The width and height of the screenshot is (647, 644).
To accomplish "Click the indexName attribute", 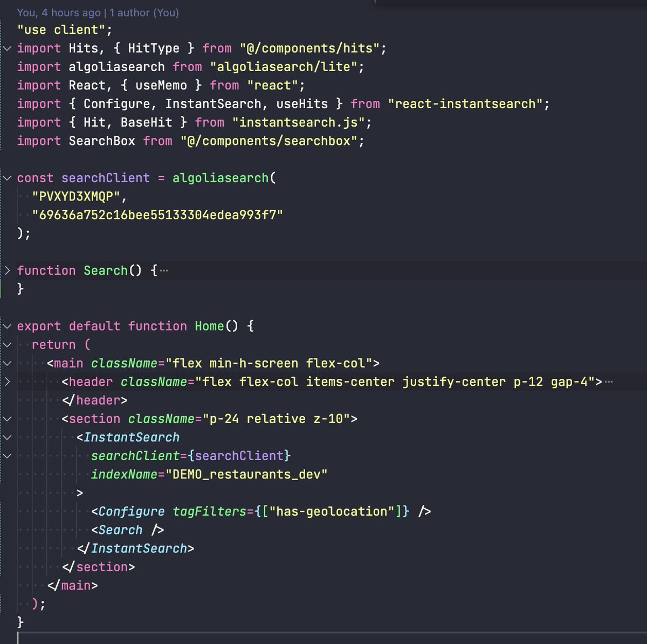I will tap(124, 474).
